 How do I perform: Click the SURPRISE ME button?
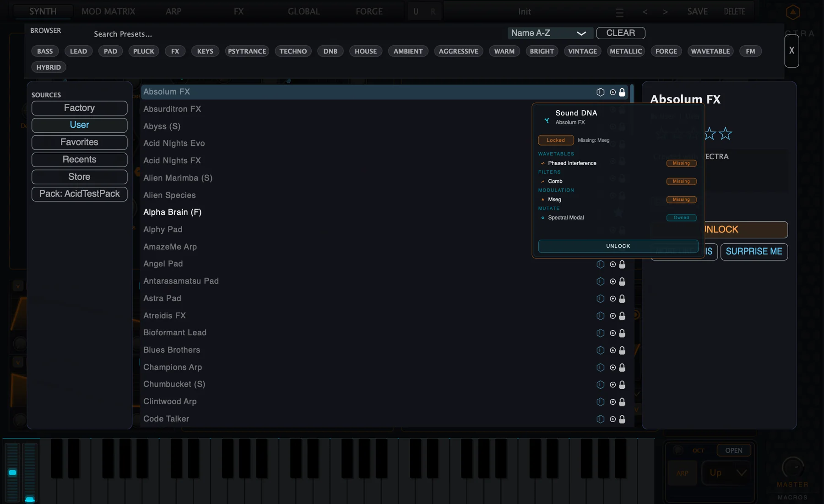click(x=754, y=252)
